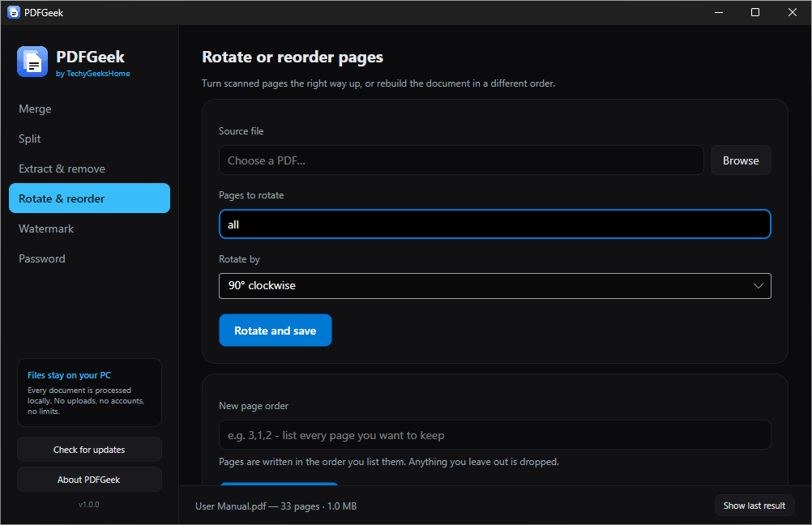Image resolution: width=812 pixels, height=525 pixels.
Task: Maximize the PDFGeek window
Action: tap(755, 12)
